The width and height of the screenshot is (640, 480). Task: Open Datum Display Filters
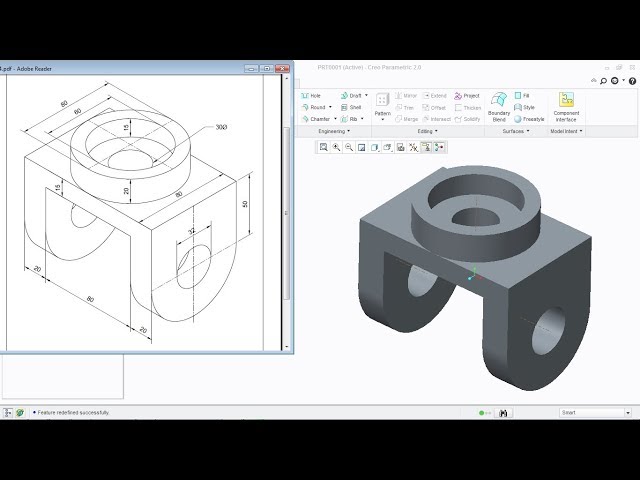(x=413, y=147)
